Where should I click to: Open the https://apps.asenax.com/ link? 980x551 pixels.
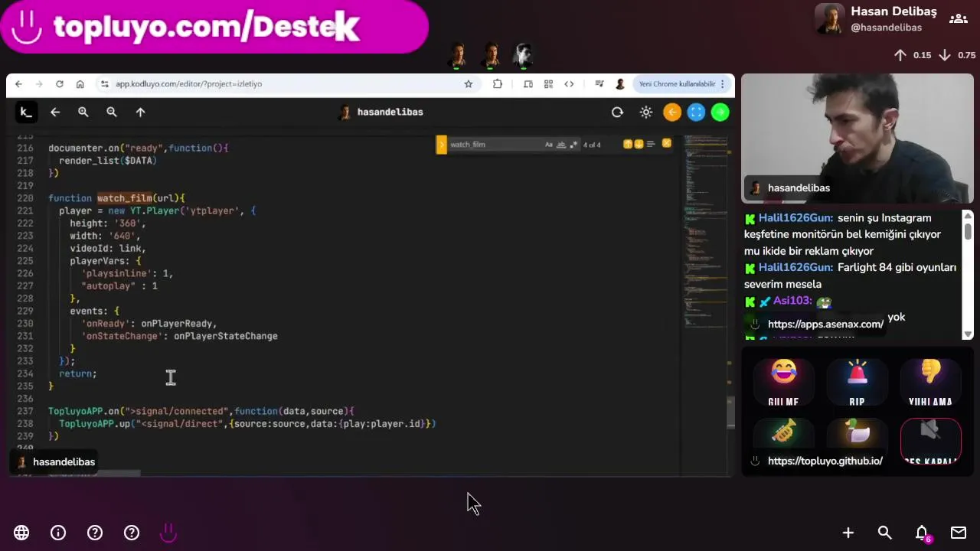click(825, 324)
